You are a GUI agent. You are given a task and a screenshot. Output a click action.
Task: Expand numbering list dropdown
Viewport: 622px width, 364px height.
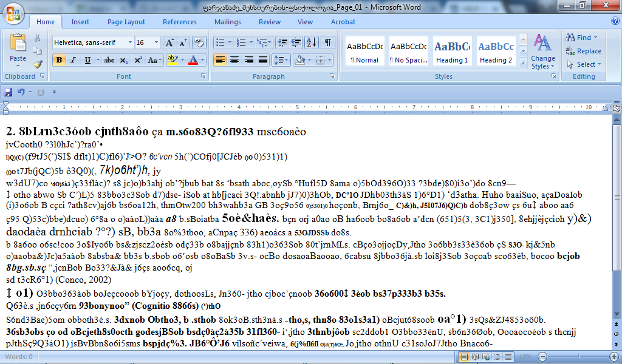pos(251,42)
